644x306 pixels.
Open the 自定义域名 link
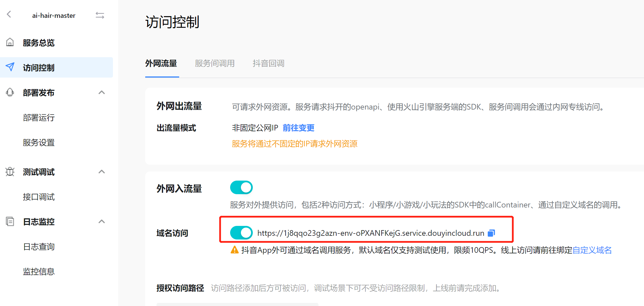(x=592, y=250)
